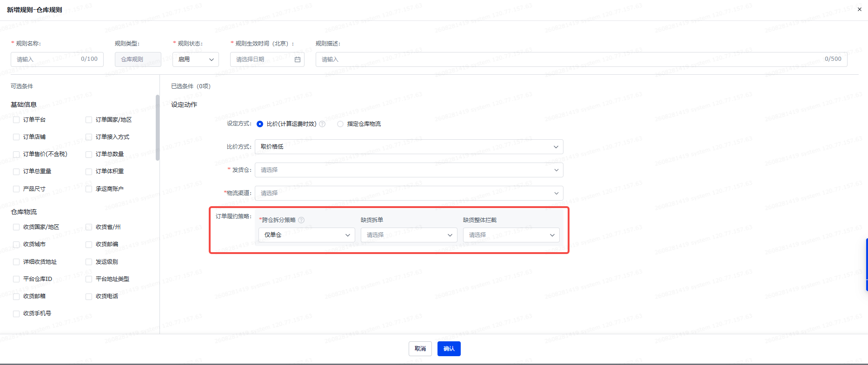Click the 规则描述 input field
The image size is (868, 365).
(x=582, y=59)
